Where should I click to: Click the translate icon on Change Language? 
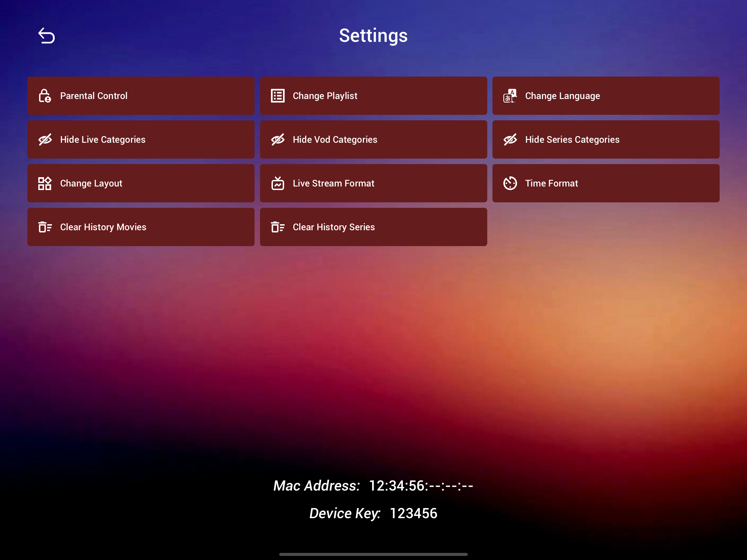pyautogui.click(x=510, y=96)
